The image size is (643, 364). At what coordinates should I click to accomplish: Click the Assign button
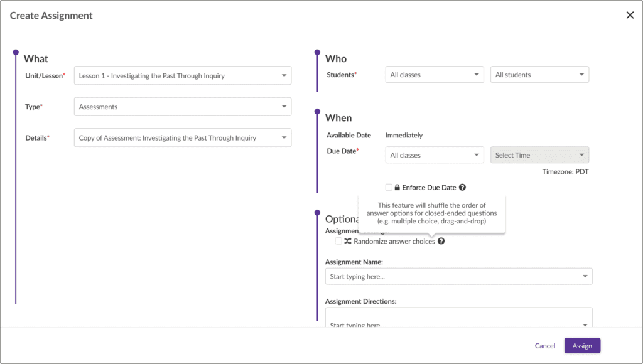[x=582, y=346]
